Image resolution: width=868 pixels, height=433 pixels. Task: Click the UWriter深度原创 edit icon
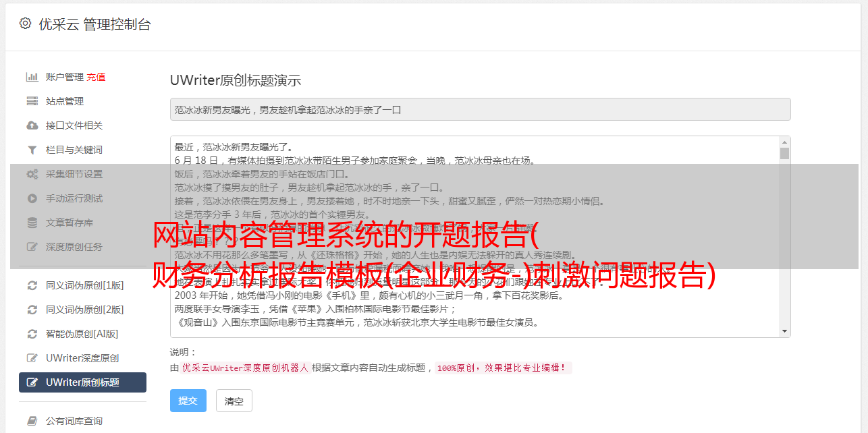pyautogui.click(x=32, y=358)
